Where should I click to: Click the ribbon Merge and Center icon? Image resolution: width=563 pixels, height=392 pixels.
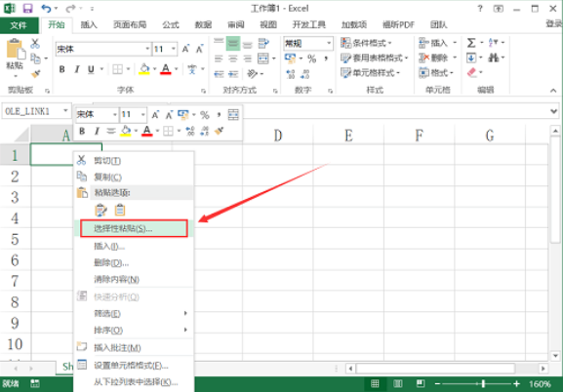click(263, 59)
